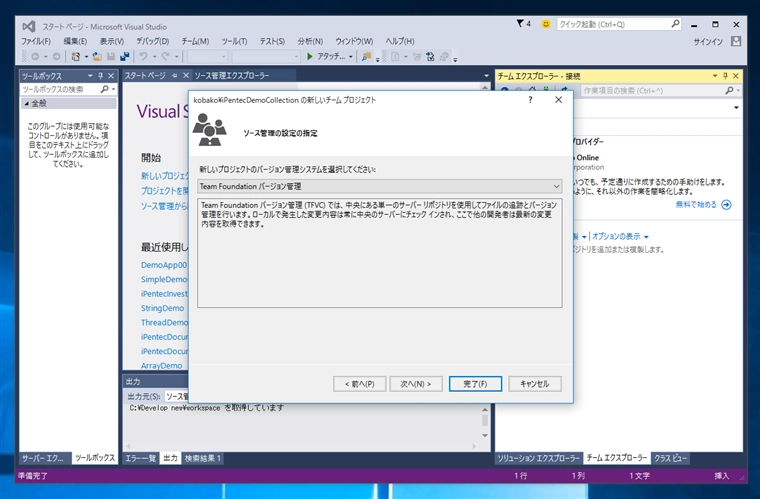Open the アタッチ dropdown arrow
The width and height of the screenshot is (760, 499).
click(350, 57)
